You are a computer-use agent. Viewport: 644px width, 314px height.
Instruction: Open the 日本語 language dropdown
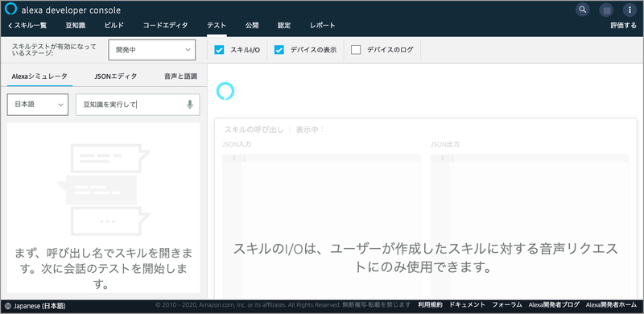38,105
